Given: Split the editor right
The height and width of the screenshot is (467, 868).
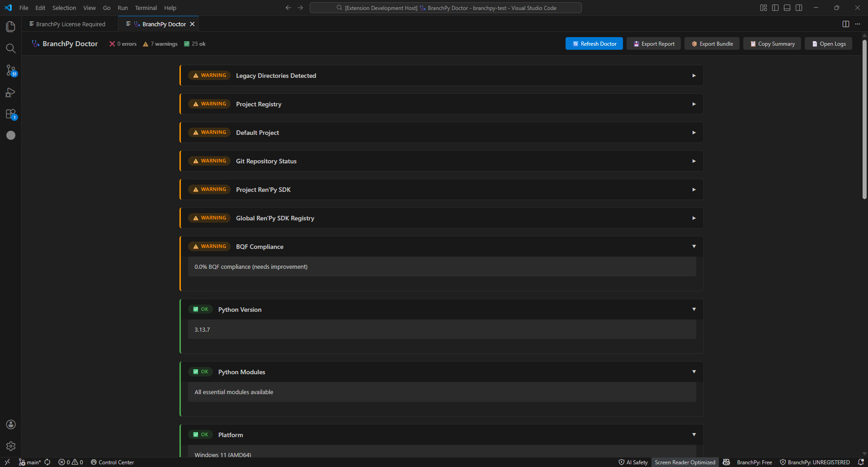Looking at the screenshot, I should tap(845, 24).
